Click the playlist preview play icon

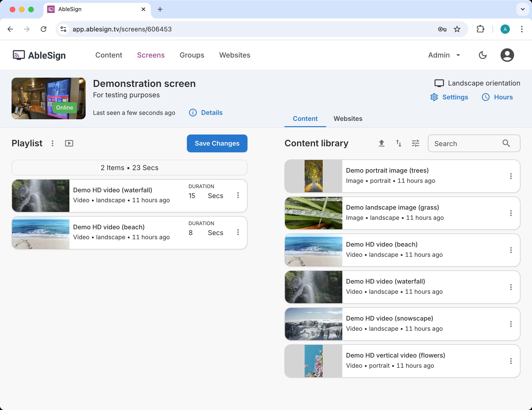click(x=69, y=143)
